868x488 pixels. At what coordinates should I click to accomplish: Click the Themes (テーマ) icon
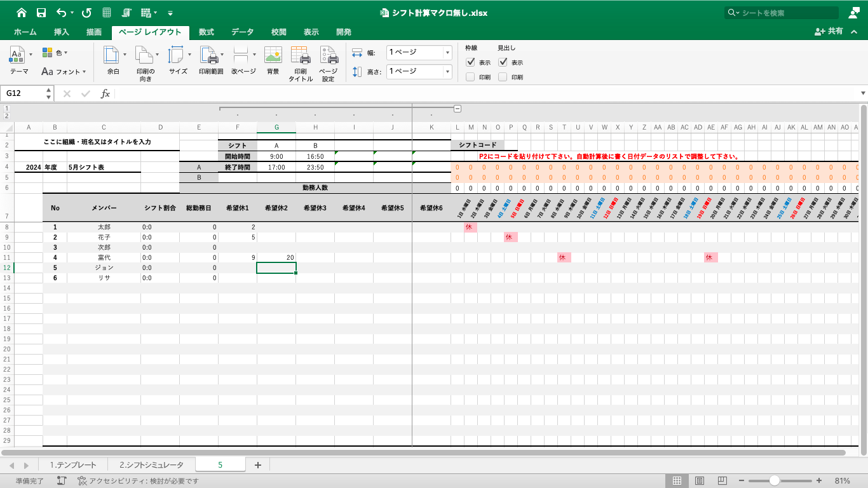tap(18, 57)
